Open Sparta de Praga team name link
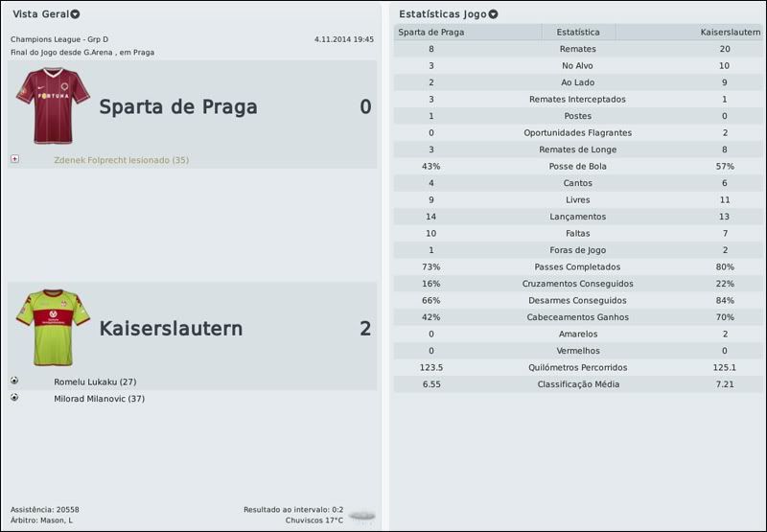 coord(178,106)
